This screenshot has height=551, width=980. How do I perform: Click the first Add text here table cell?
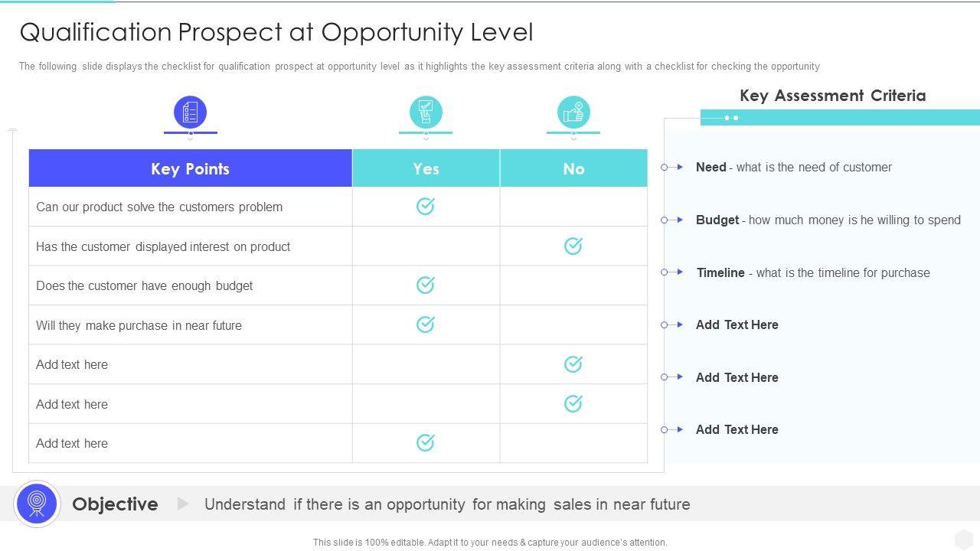pos(72,364)
